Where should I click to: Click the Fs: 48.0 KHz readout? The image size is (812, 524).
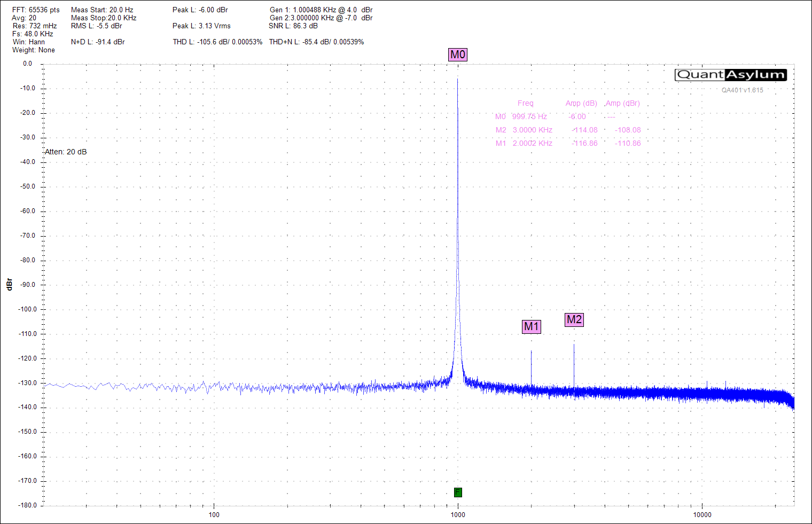coord(33,34)
